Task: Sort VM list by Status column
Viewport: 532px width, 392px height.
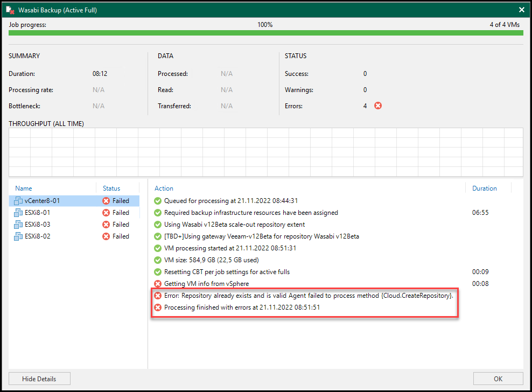Action: point(111,188)
